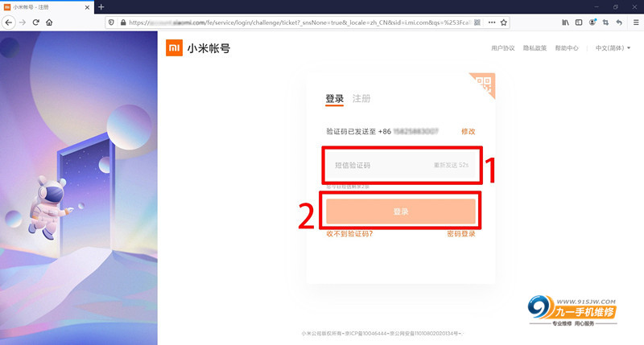Click the Xiaomi MI logo
Screen dimensions: 644x345
tap(174, 48)
